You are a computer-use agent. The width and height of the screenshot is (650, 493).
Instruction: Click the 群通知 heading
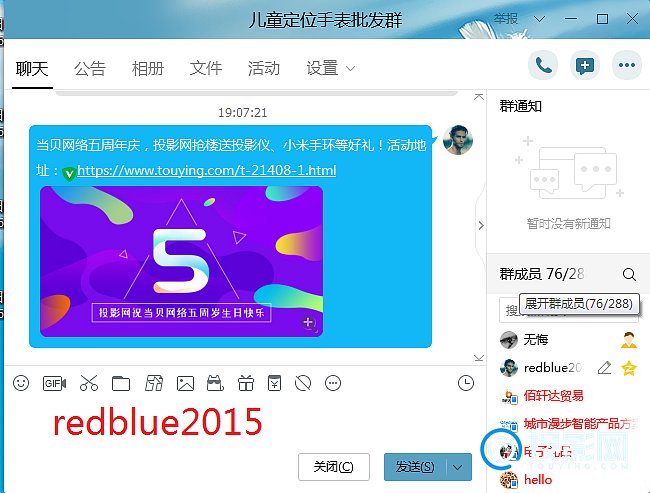(x=521, y=107)
